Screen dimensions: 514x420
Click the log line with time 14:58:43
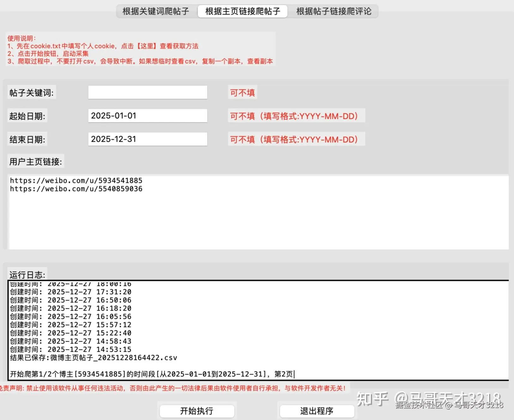point(71,341)
